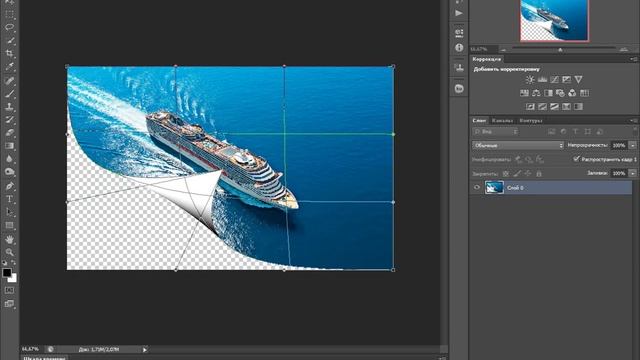Add Hue/Saturation adjustment
The height and width of the screenshot is (360, 640).
point(524,93)
